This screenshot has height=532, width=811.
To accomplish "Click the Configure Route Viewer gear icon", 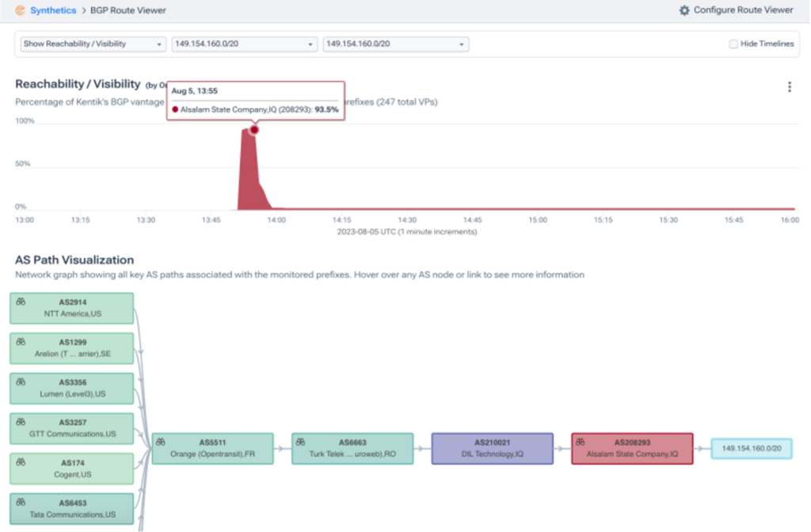I will click(x=684, y=10).
